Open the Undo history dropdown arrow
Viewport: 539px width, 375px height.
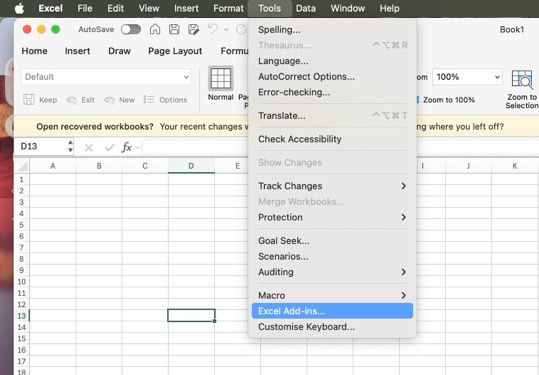click(226, 30)
